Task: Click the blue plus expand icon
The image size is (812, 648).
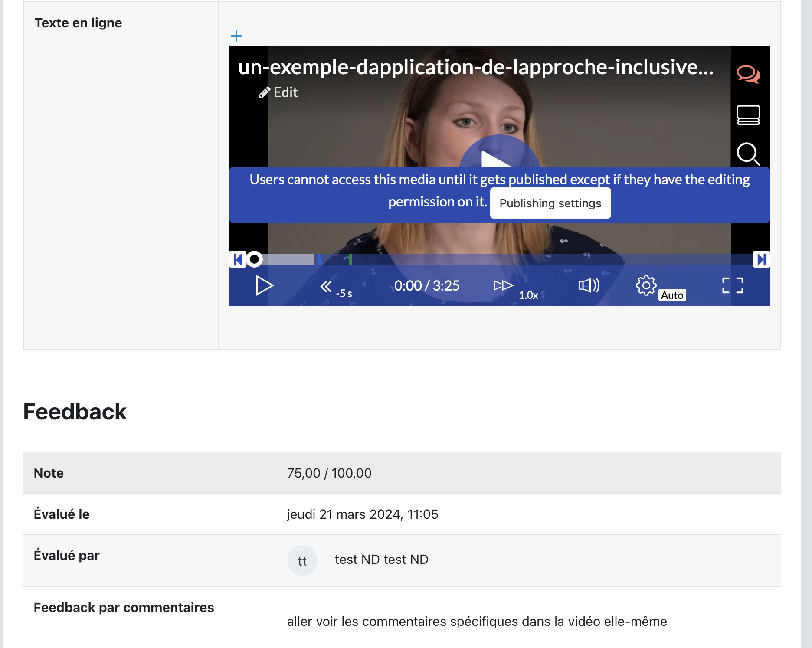Action: click(x=236, y=36)
